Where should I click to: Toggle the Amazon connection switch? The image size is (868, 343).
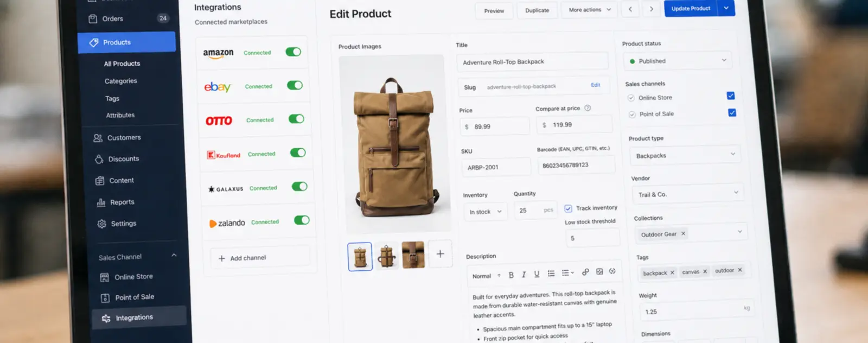pyautogui.click(x=293, y=52)
